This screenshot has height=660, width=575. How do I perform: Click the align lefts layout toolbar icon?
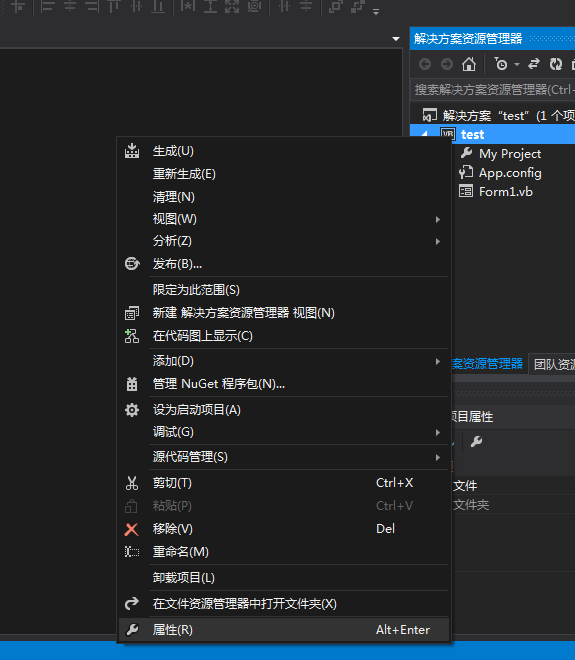pos(48,6)
